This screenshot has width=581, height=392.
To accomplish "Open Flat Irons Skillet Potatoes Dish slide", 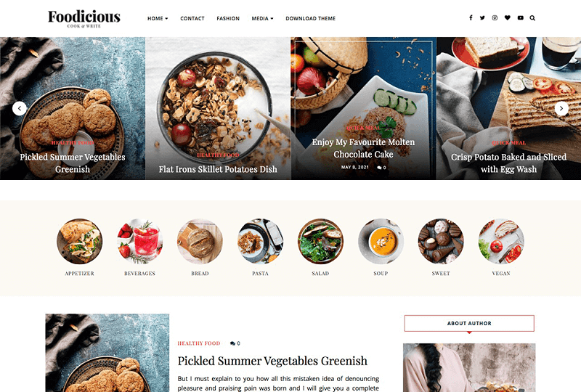I will 218,169.
